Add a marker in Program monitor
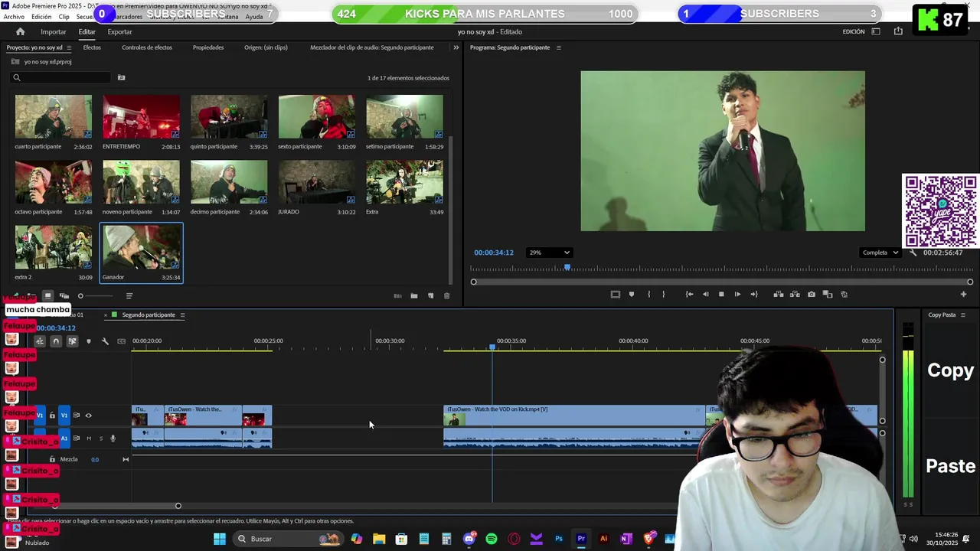Viewport: 980px width, 551px height. (x=631, y=294)
